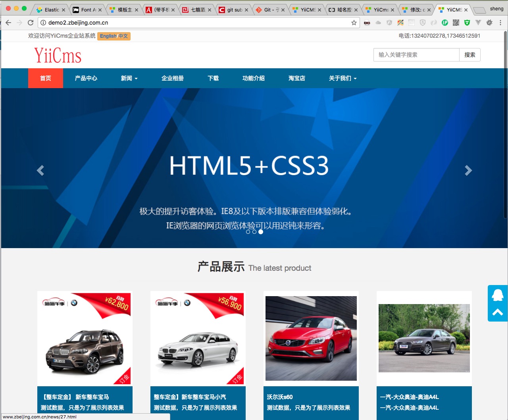
Task: Go to 首页 nav item
Action: [46, 78]
